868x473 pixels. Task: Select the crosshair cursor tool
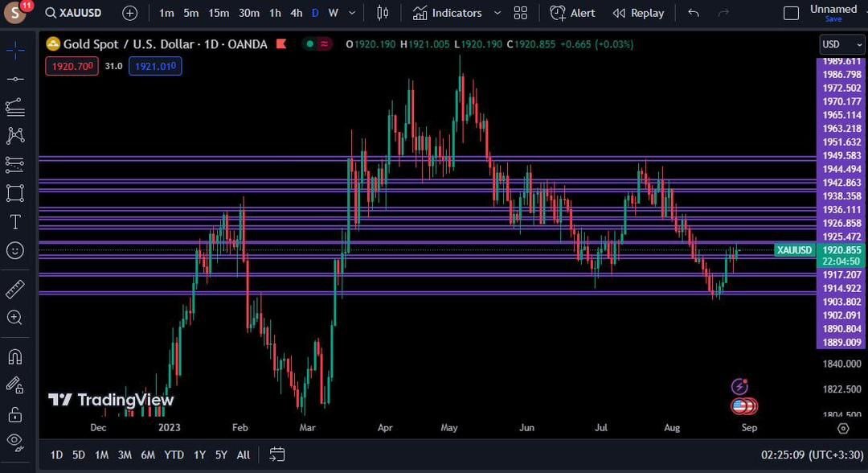click(15, 51)
